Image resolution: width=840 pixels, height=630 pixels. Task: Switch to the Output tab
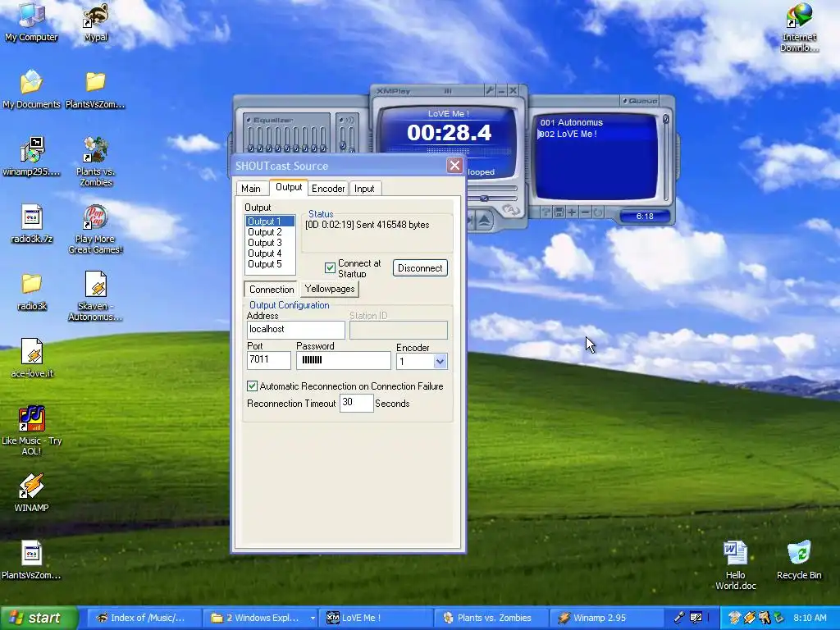click(289, 187)
